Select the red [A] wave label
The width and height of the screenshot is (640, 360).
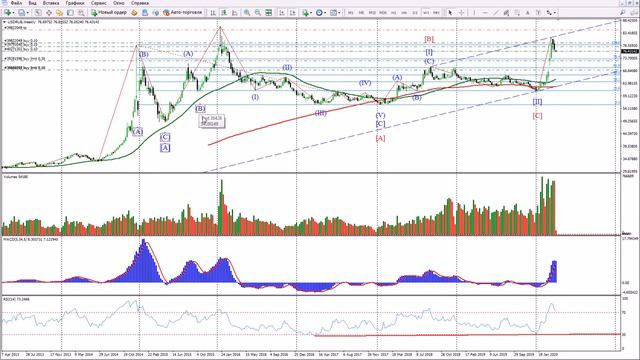(380, 138)
